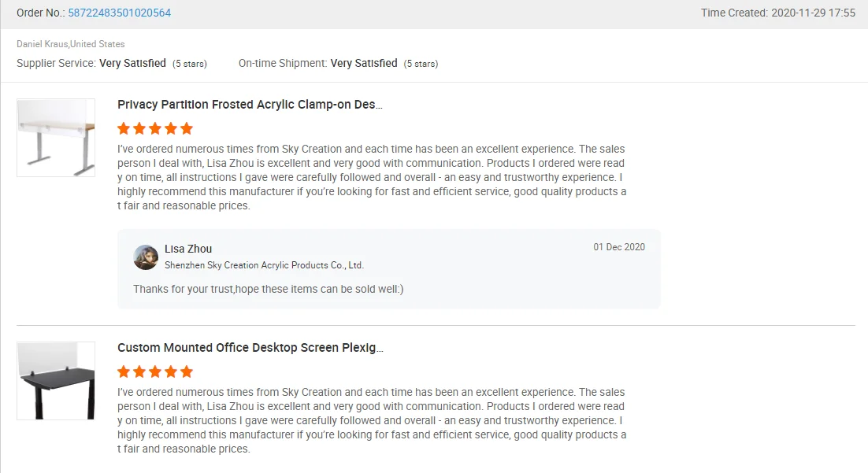This screenshot has height=473, width=868.
Task: Click the review text below Custom Mounted
Action: (372, 420)
